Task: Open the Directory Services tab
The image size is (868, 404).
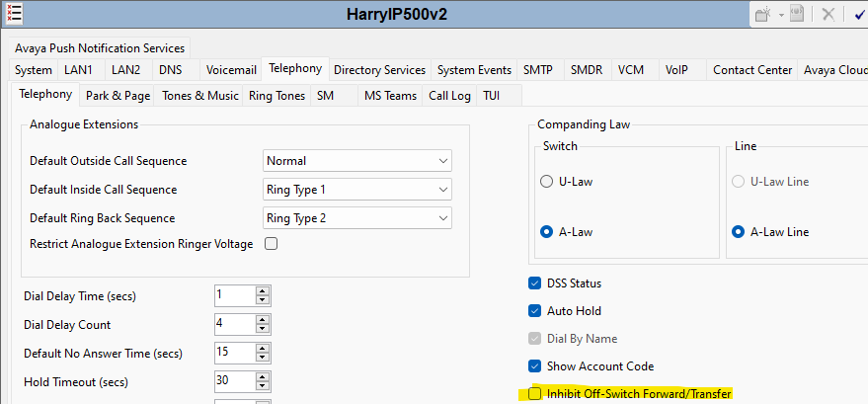Action: click(x=380, y=70)
